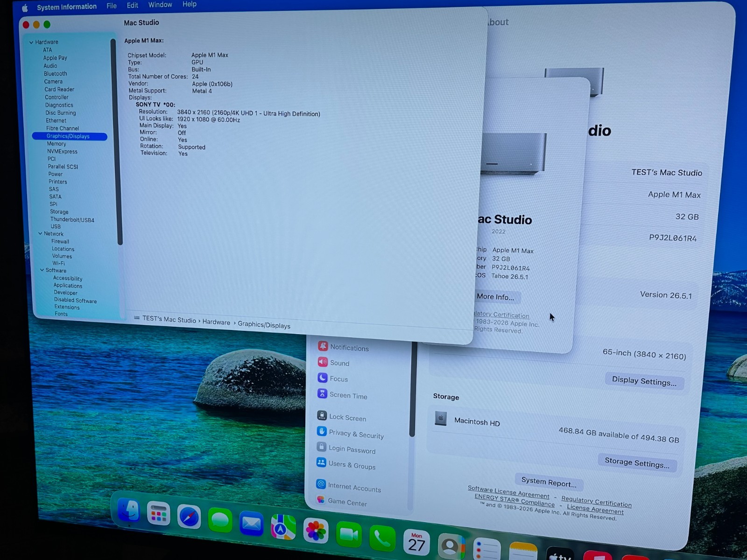The image size is (747, 560).
Task: Click Users & Groups icon
Action: (321, 462)
